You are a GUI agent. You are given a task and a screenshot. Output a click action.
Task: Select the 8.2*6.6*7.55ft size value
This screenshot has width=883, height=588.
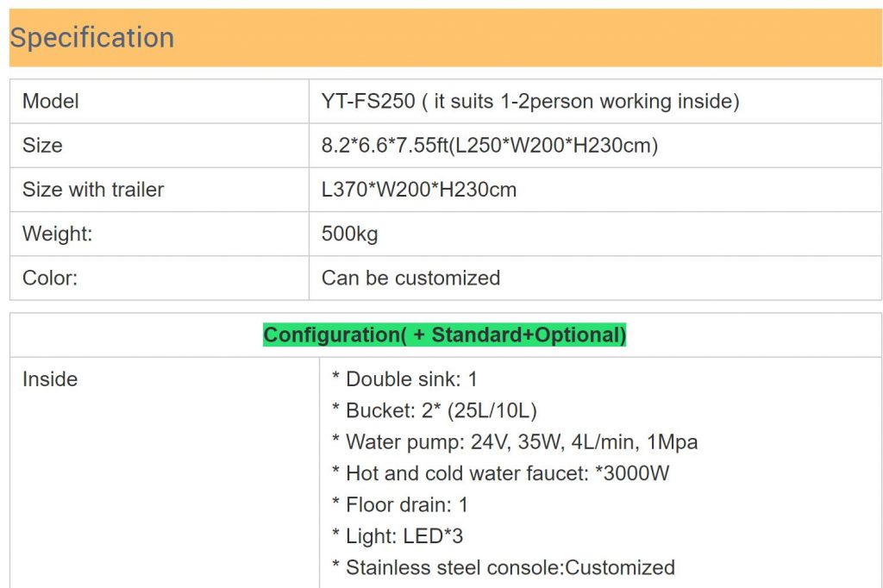click(x=489, y=146)
